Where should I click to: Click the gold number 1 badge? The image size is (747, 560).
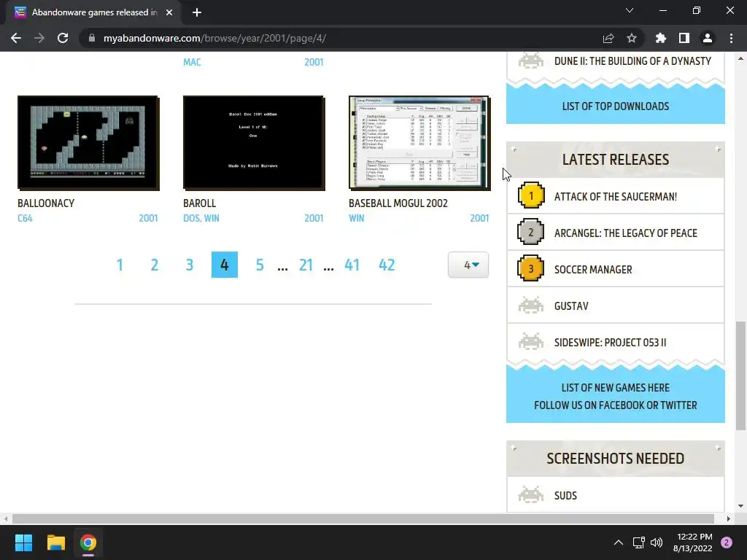(x=531, y=195)
